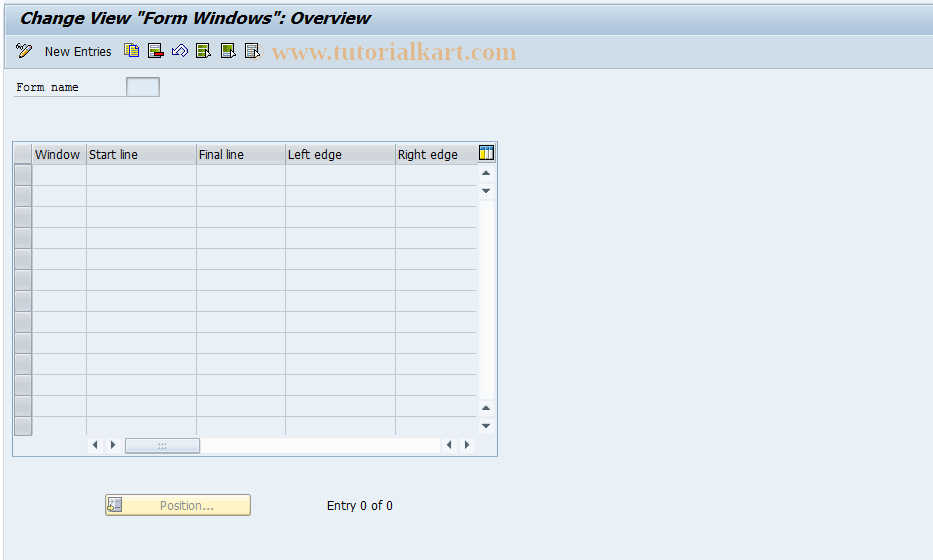Screen dimensions: 933x560
Task: Click left-side horizontal scroll right arrow
Action: point(113,445)
